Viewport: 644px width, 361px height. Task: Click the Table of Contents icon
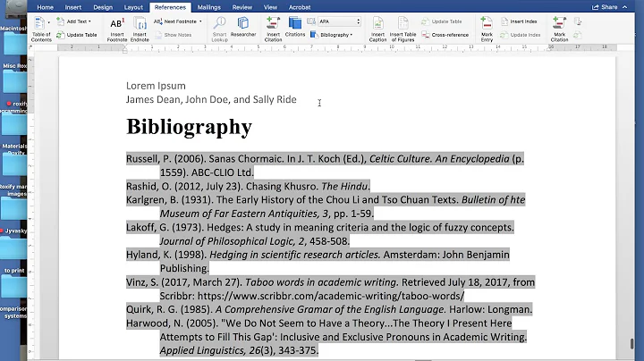coord(39,23)
